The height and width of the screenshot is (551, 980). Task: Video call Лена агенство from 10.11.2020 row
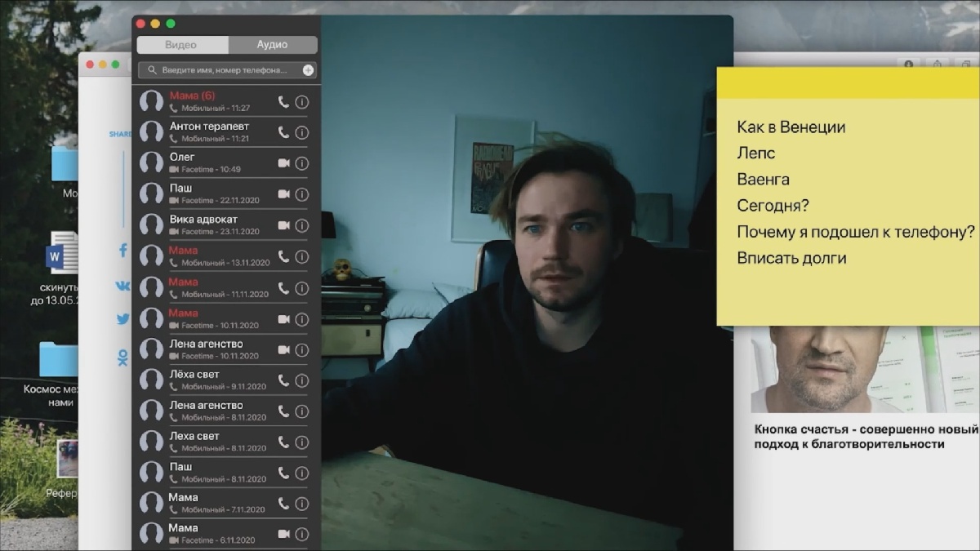(283, 349)
